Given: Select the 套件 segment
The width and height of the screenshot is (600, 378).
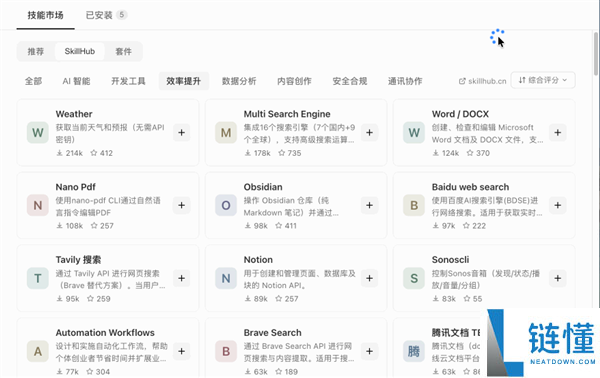Looking at the screenshot, I should tap(123, 51).
